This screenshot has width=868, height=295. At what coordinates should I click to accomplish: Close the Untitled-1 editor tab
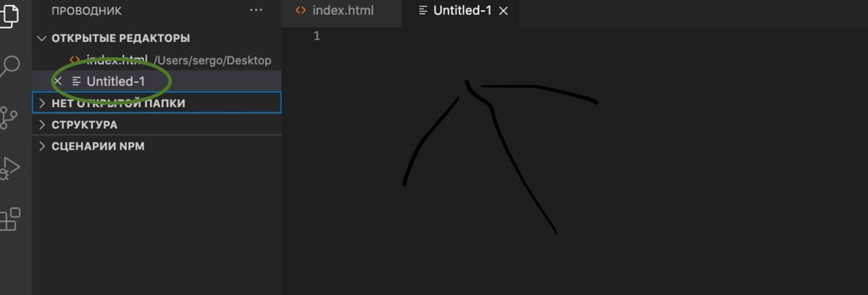(503, 12)
